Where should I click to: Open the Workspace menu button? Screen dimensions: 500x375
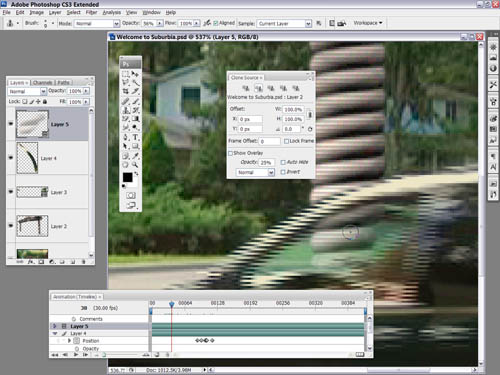pos(368,23)
